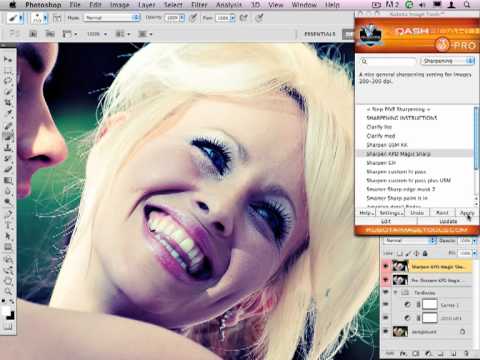The image size is (480, 360).
Task: Select the Lasso tool
Action: tap(8, 81)
